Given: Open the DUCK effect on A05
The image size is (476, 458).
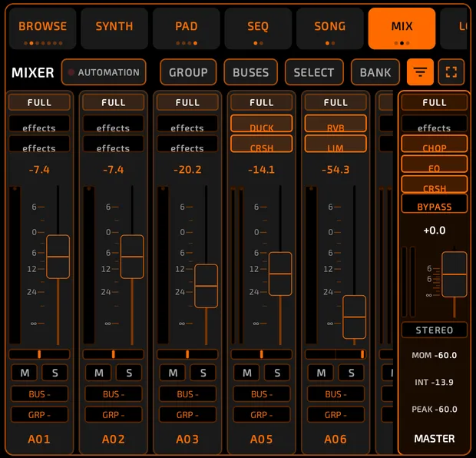Looking at the screenshot, I should click(x=262, y=124).
